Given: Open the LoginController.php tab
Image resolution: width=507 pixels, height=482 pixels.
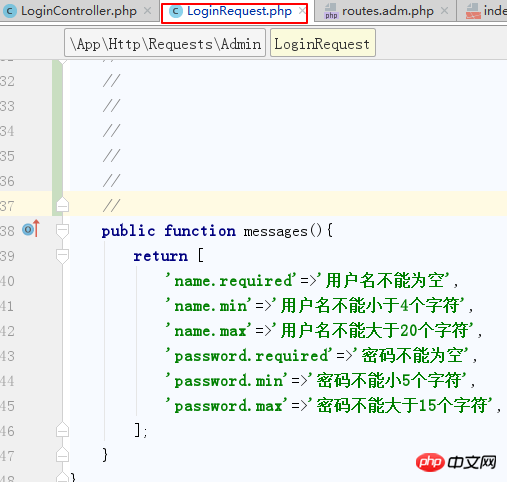Looking at the screenshot, I should 79,11.
